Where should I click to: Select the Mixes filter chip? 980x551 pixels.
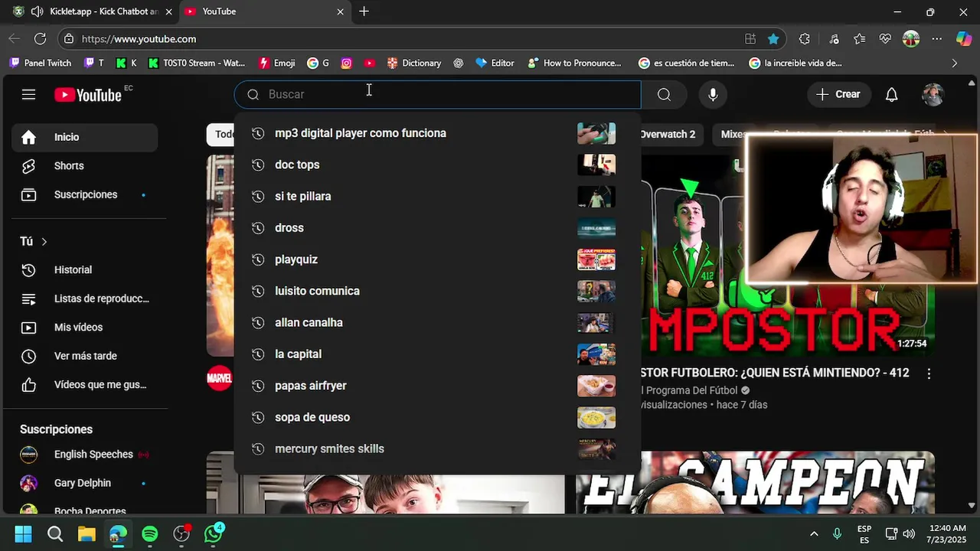733,134
